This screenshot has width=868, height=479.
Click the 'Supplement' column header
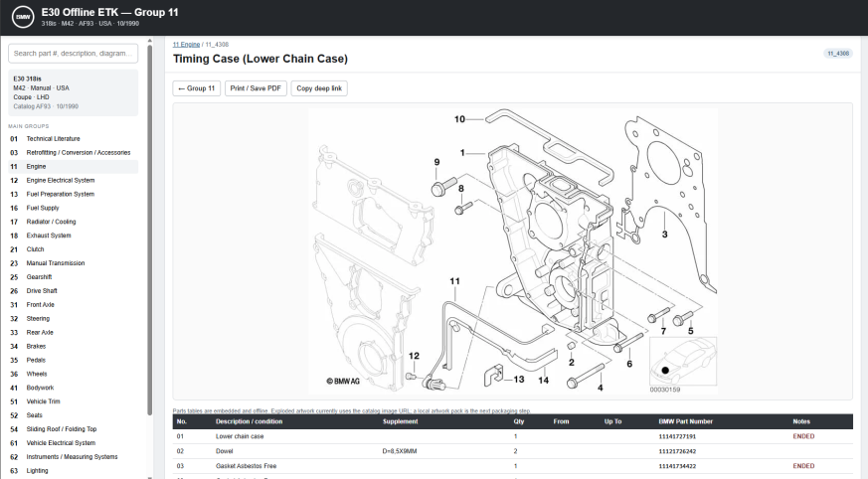pyautogui.click(x=401, y=421)
